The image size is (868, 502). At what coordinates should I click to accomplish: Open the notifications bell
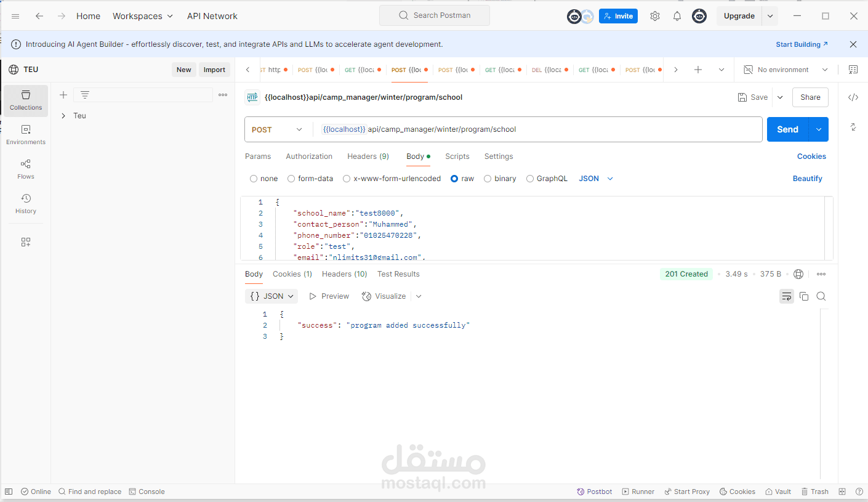tap(677, 16)
